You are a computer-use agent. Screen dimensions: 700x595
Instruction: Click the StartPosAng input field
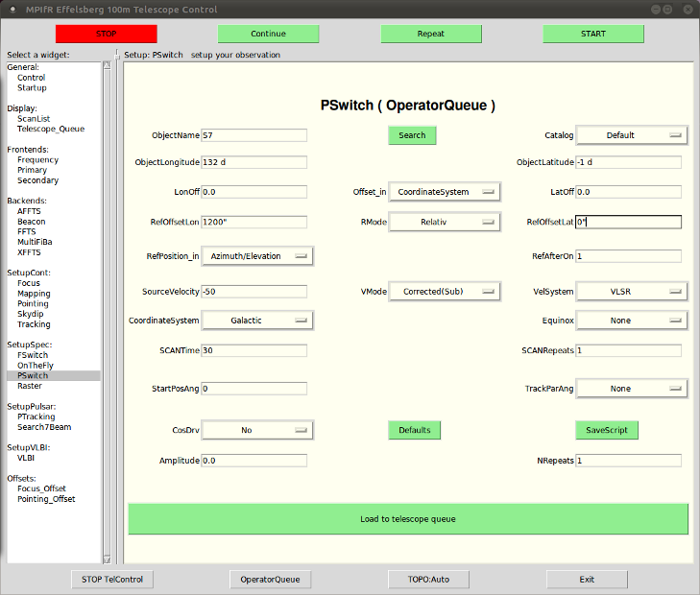(x=254, y=389)
